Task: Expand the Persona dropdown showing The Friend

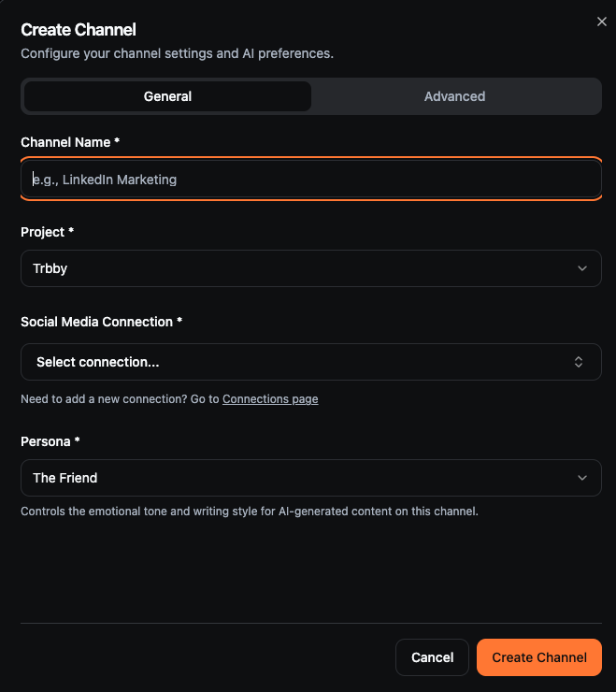Action: [x=311, y=478]
